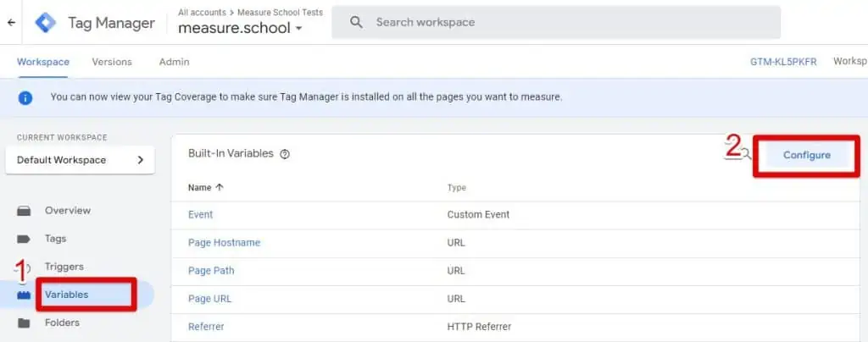Click the Custom Event type cell
Screen dimensions: 868x342
pos(478,214)
